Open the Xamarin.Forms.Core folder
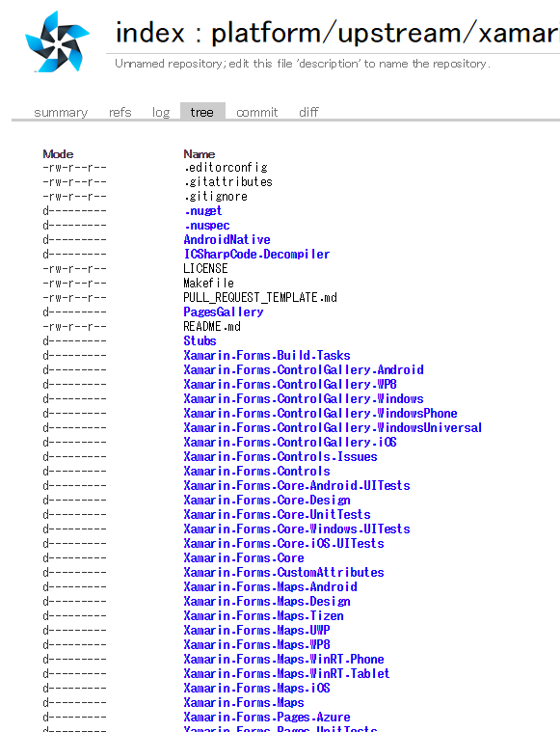The width and height of the screenshot is (560, 732). click(x=244, y=557)
